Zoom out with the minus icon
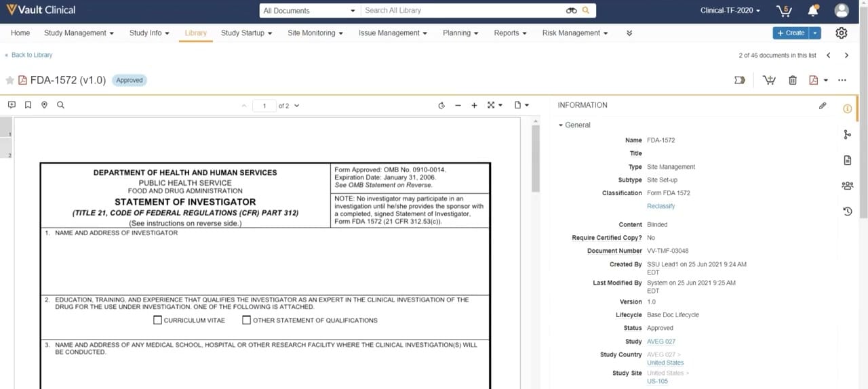This screenshot has height=389, width=868. (x=458, y=106)
